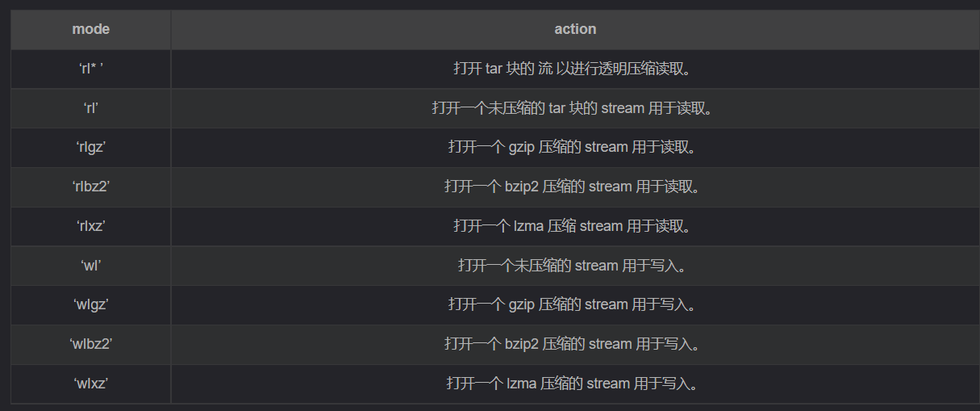Click the 'mode' column header
The height and width of the screenshot is (411, 980).
(91, 29)
